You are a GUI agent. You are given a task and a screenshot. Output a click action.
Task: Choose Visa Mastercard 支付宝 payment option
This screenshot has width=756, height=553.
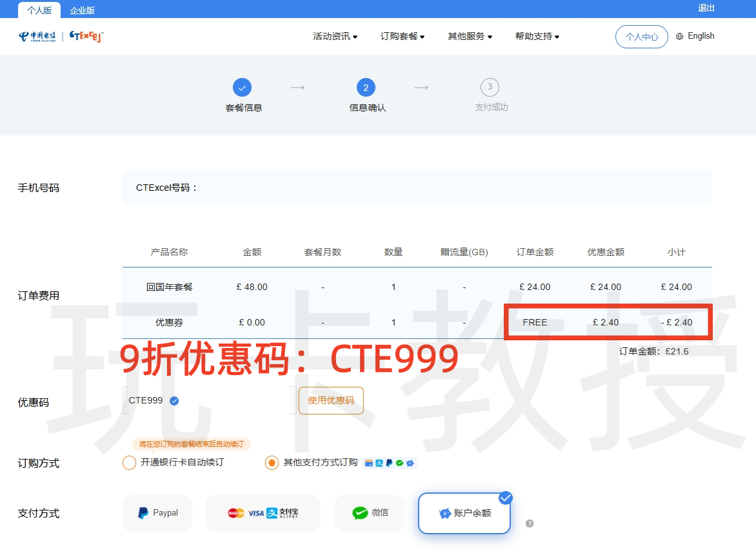coord(263,513)
